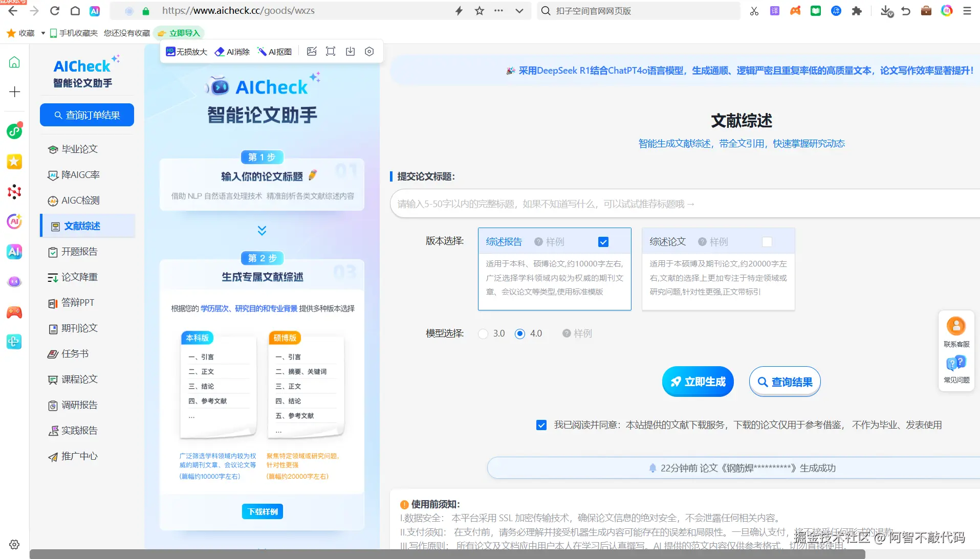The image size is (980, 559).
Task: Open 毕业论文 menu item
Action: [73, 149]
